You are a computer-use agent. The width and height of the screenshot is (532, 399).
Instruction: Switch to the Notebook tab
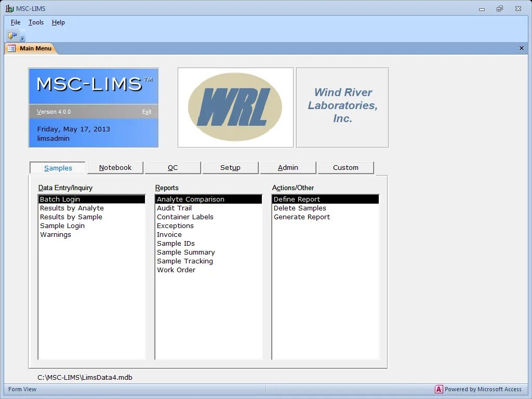point(115,168)
